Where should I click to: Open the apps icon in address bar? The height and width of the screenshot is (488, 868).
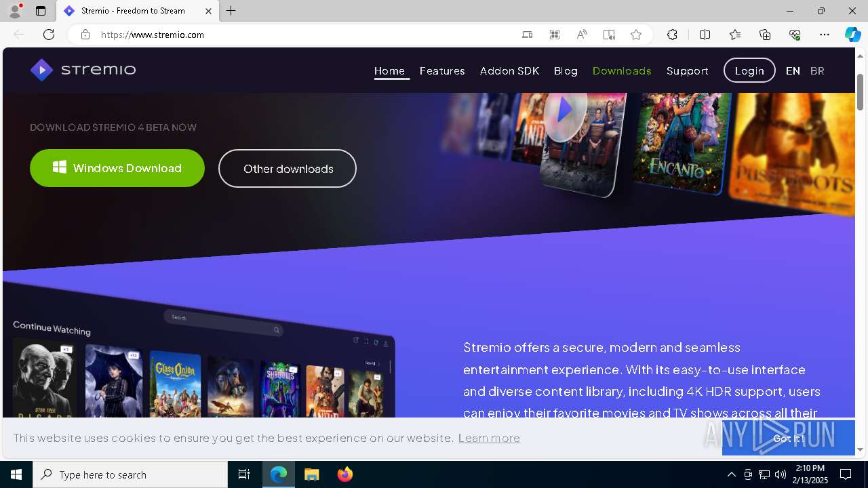point(555,35)
